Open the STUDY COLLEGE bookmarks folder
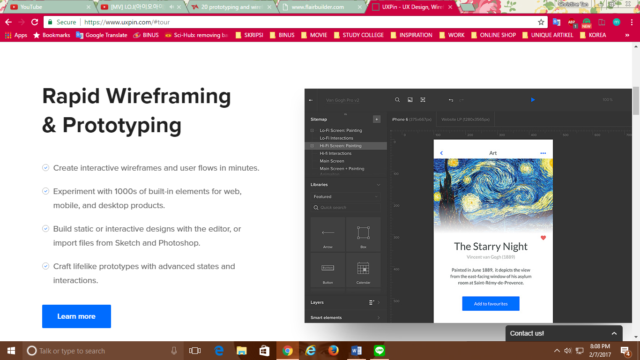 358,35
